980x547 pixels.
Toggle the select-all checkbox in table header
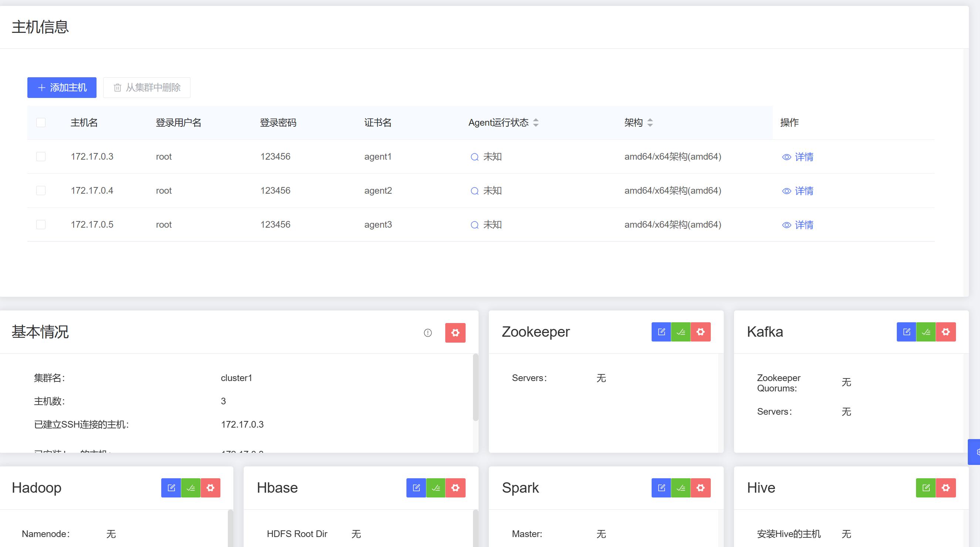coord(41,122)
